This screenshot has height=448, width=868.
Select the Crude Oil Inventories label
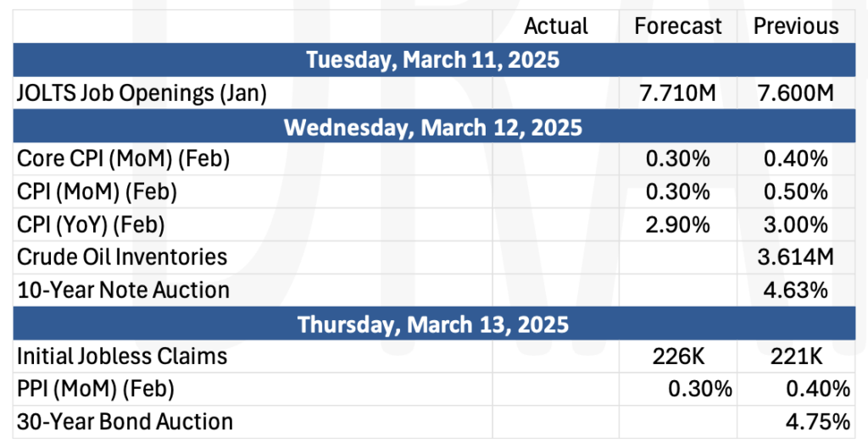[x=122, y=257]
